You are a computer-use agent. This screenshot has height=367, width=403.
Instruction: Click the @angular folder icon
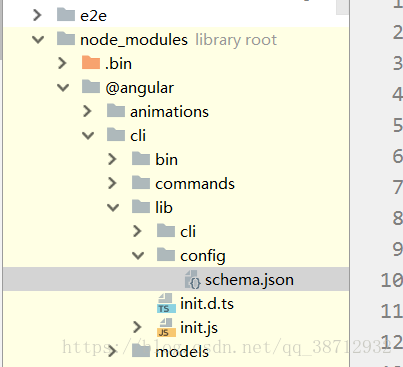(x=91, y=87)
